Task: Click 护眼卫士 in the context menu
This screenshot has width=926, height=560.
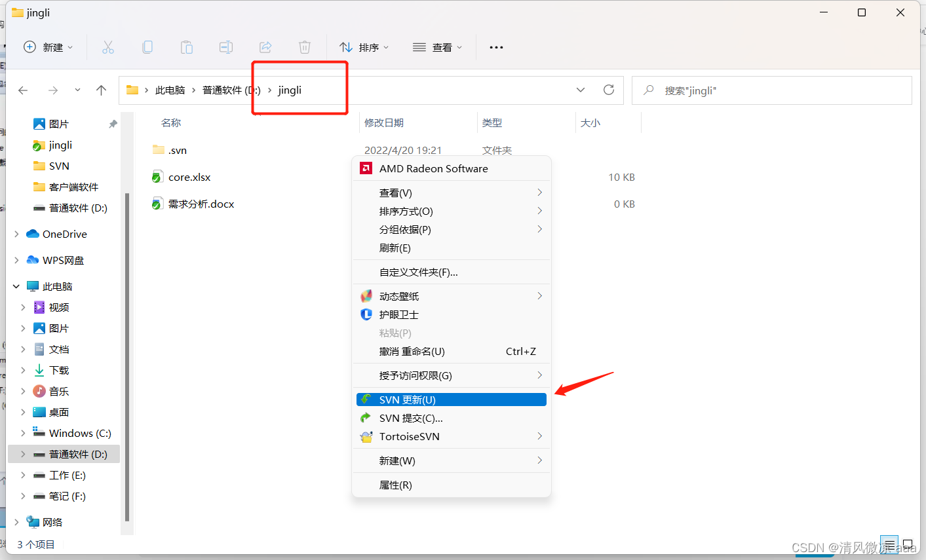Action: tap(452, 314)
